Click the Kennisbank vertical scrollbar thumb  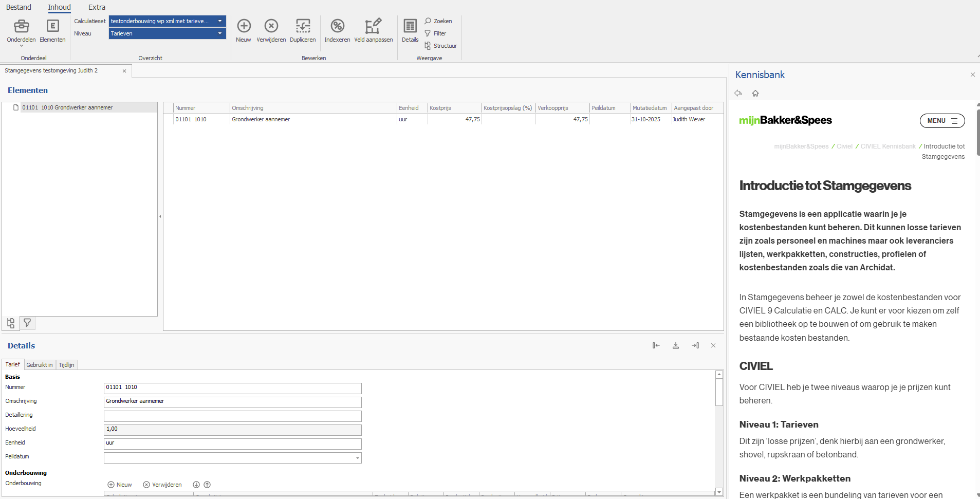coord(978,132)
